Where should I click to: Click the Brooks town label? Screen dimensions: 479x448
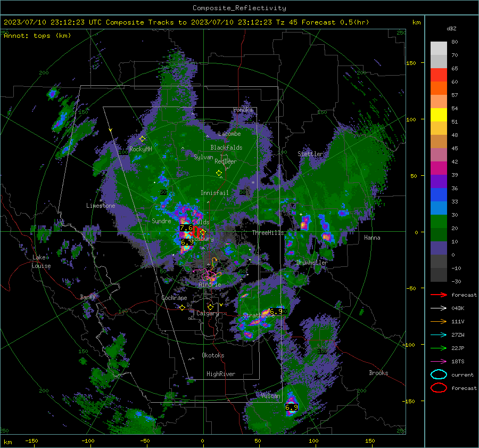378,373
